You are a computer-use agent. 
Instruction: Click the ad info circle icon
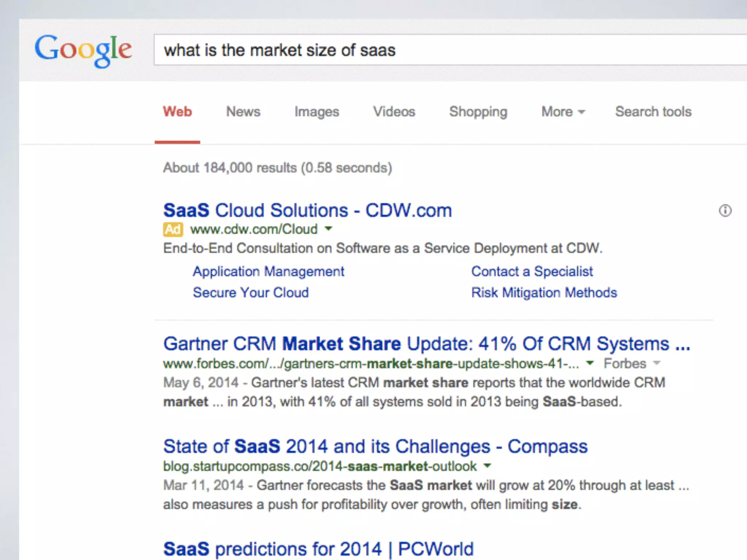pos(725,210)
